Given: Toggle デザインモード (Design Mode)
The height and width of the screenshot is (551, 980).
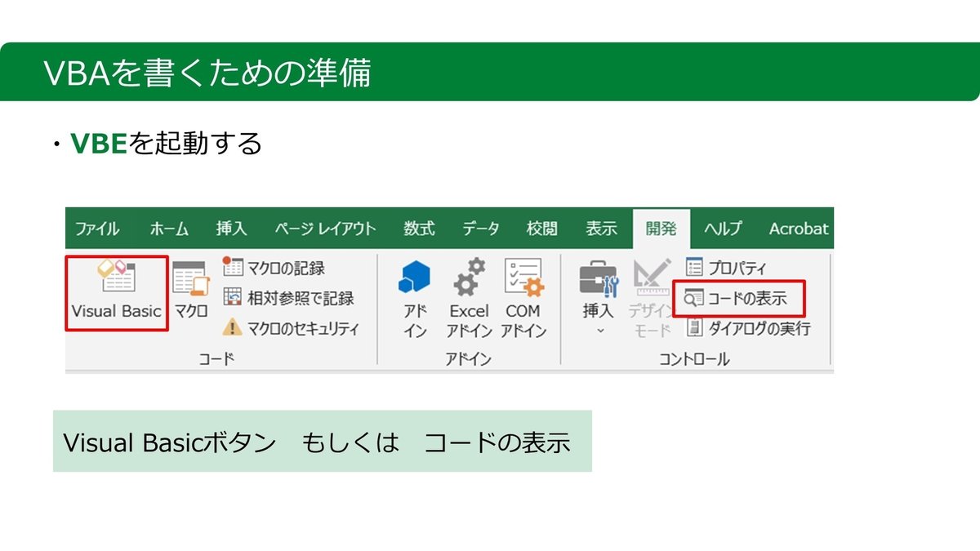Looking at the screenshot, I should [651, 299].
